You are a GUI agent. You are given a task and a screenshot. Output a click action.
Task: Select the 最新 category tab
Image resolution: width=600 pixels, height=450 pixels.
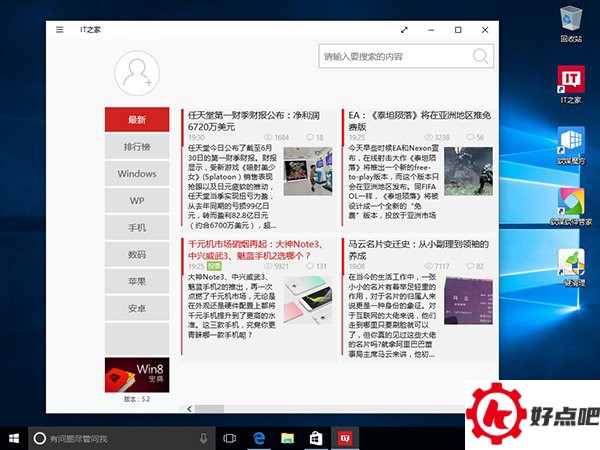tap(137, 120)
